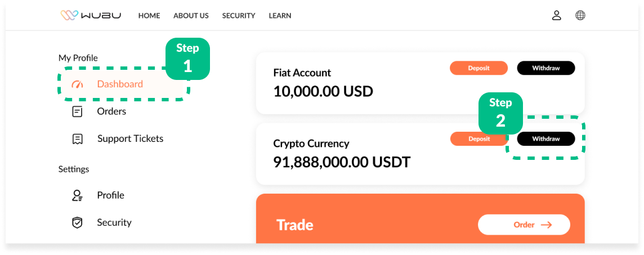Open the SECURITY nav menu item

click(239, 16)
